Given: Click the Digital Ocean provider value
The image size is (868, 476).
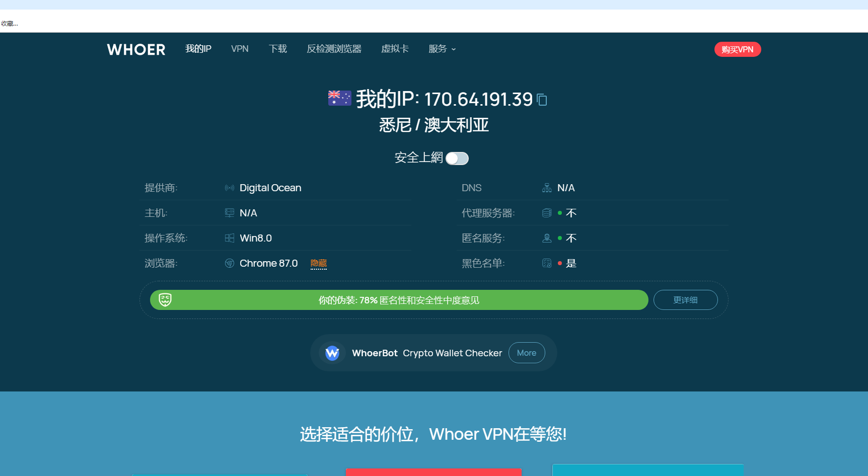Looking at the screenshot, I should click(x=270, y=188).
